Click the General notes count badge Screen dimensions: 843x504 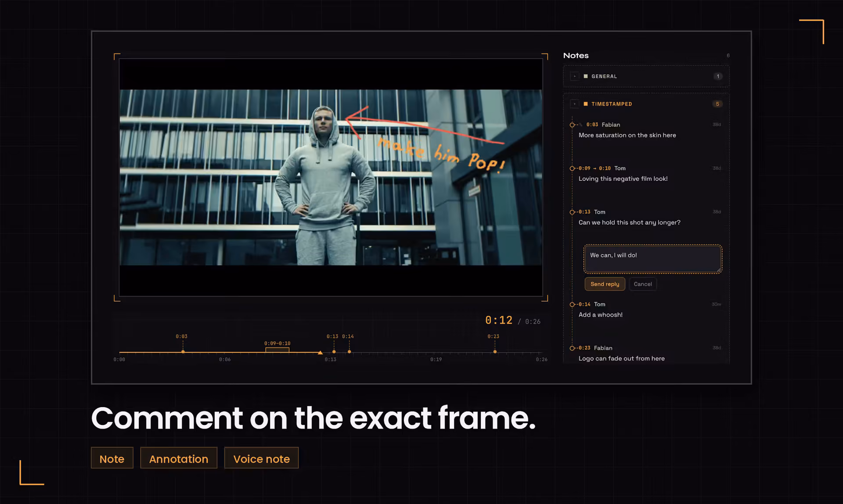pyautogui.click(x=718, y=76)
